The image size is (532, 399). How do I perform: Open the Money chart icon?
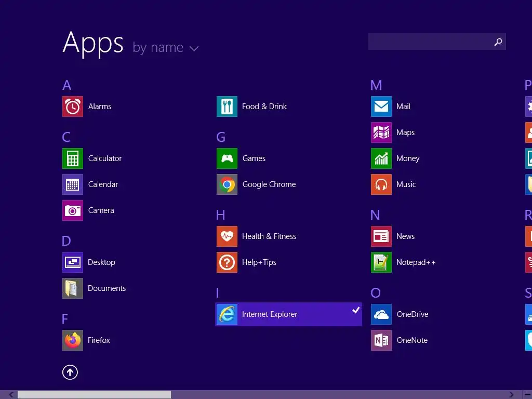click(x=381, y=158)
